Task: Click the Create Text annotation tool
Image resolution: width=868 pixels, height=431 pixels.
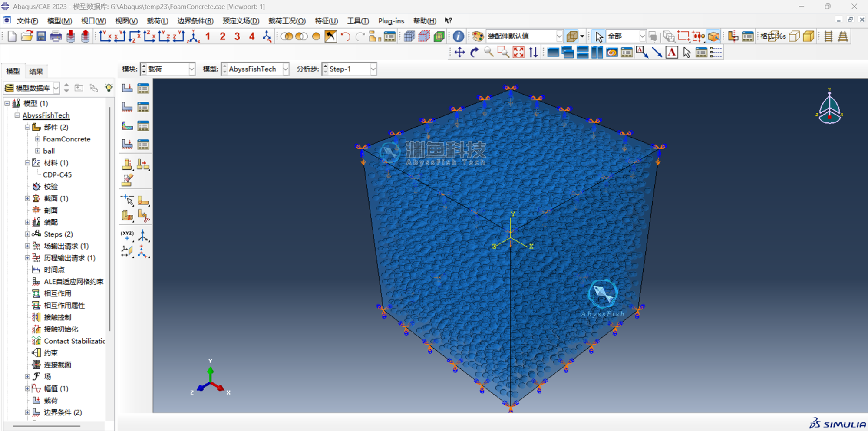Action: (672, 53)
